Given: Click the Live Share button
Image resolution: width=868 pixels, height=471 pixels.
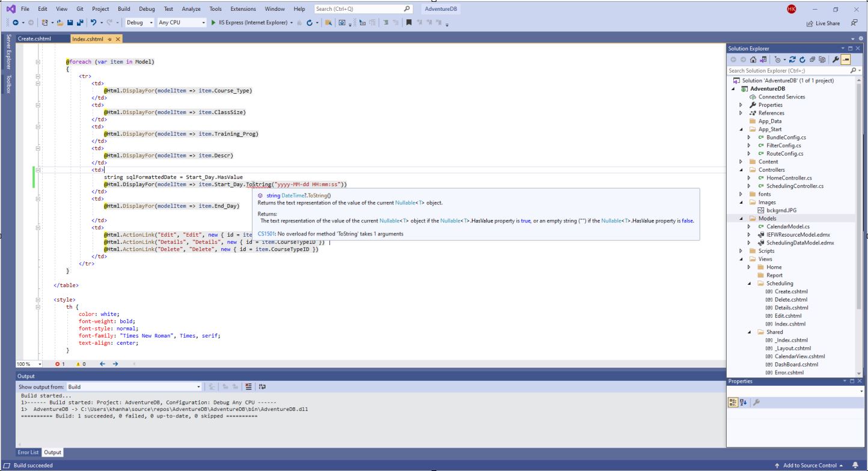Looking at the screenshot, I should [823, 23].
